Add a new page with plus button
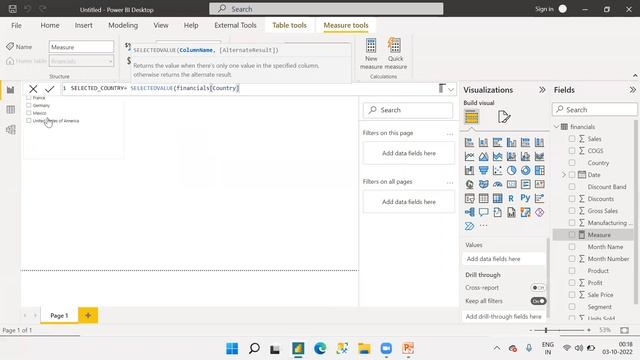The width and height of the screenshot is (640, 360). coord(88,315)
